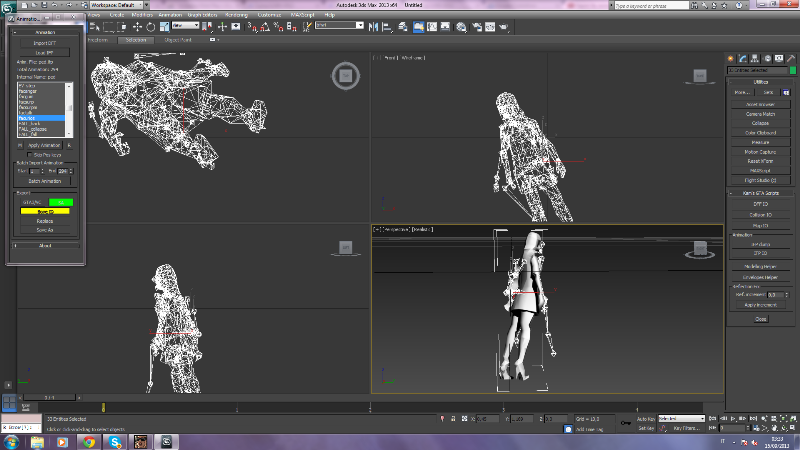Open the Rendering menu
Screen dimensions: 800x450
pos(236,15)
